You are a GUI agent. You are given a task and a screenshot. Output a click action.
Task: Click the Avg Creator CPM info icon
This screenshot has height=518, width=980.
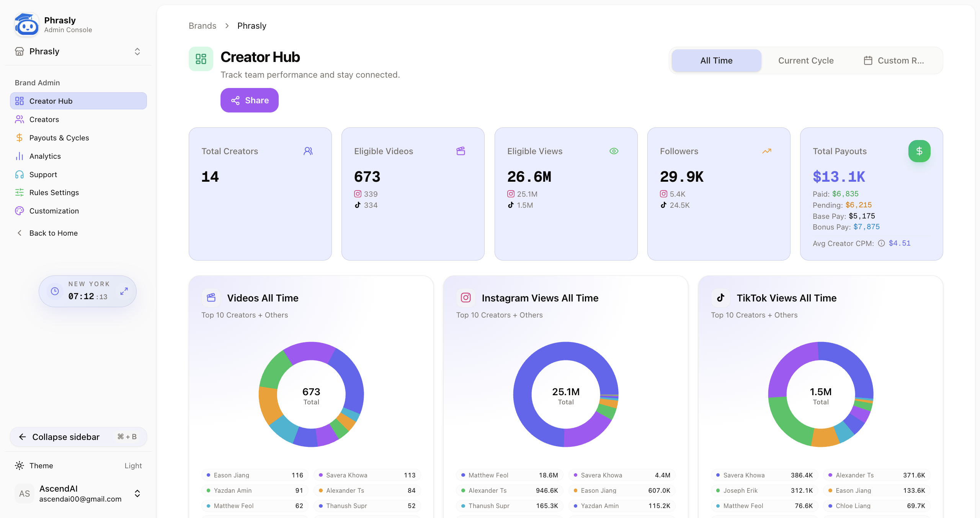881,243
